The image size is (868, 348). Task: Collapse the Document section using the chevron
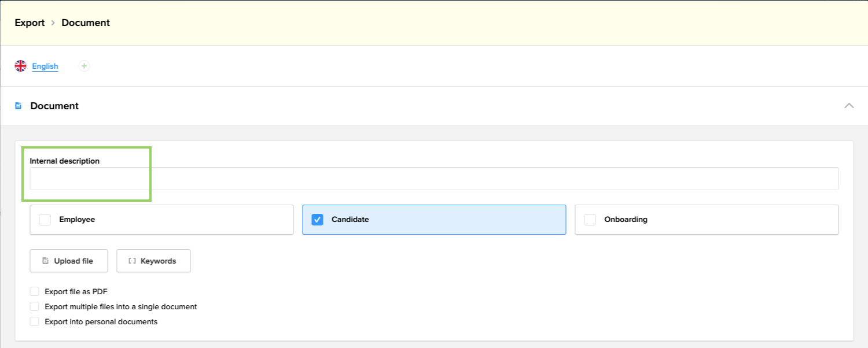pos(849,106)
